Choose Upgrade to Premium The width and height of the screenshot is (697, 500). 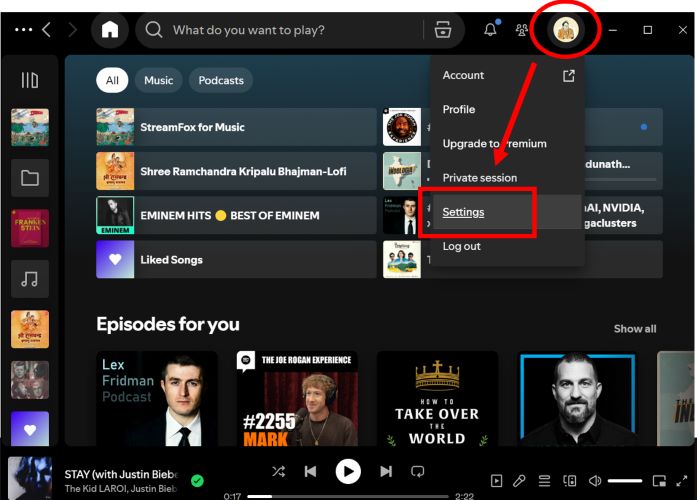pos(507,144)
